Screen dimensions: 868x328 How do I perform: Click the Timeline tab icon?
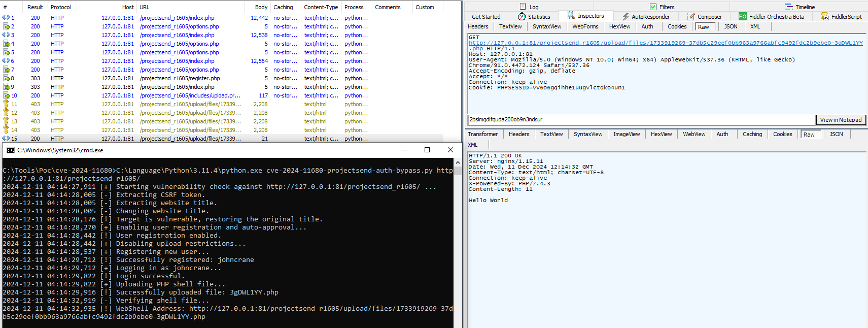pos(789,7)
